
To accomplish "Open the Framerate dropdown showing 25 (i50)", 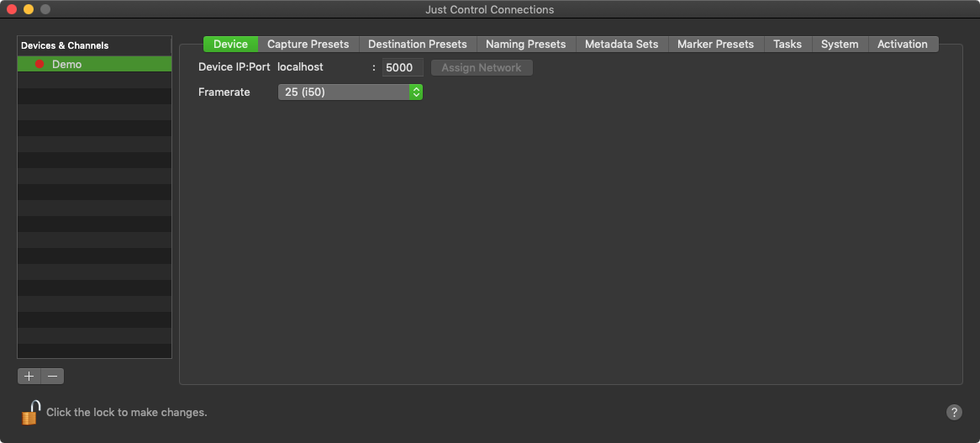I will [350, 92].
